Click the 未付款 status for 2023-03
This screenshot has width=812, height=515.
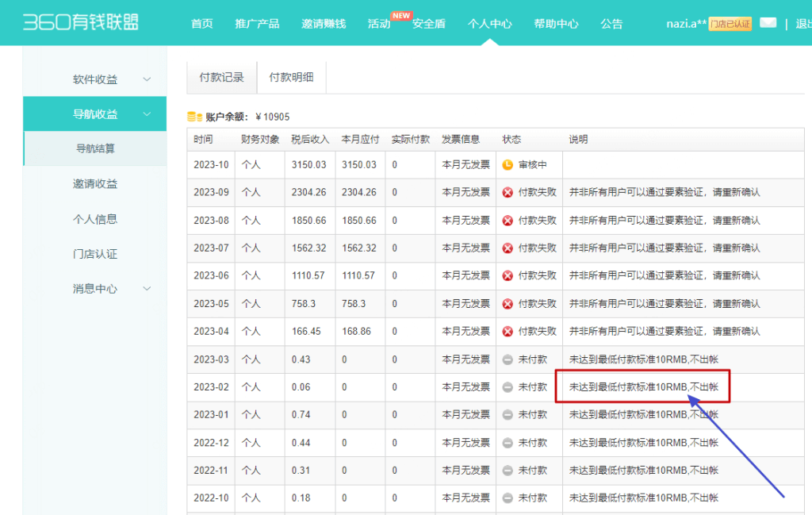[533, 359]
